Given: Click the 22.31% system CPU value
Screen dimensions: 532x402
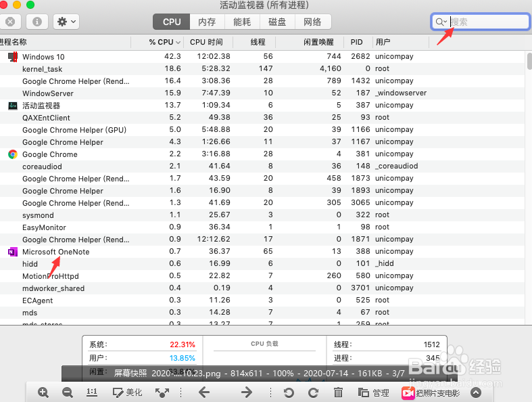Looking at the screenshot, I should (x=183, y=344).
